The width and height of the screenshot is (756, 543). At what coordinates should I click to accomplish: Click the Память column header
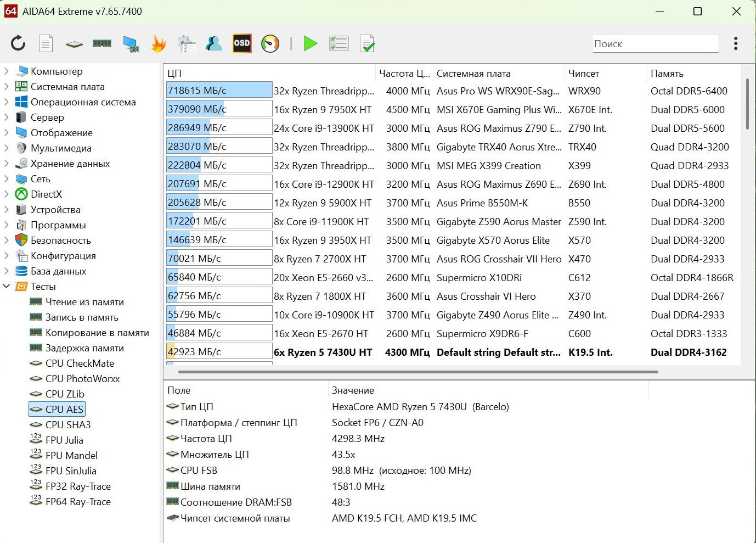tap(667, 74)
